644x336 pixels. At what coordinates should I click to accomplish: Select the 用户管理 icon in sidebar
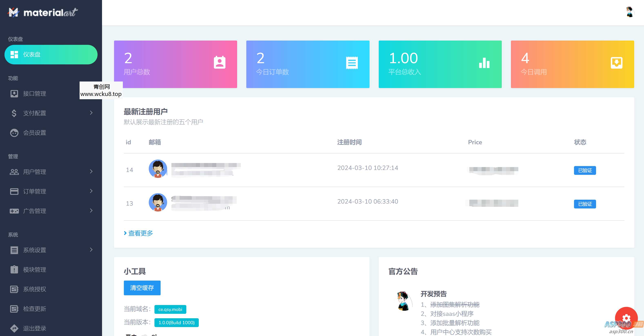(14, 172)
